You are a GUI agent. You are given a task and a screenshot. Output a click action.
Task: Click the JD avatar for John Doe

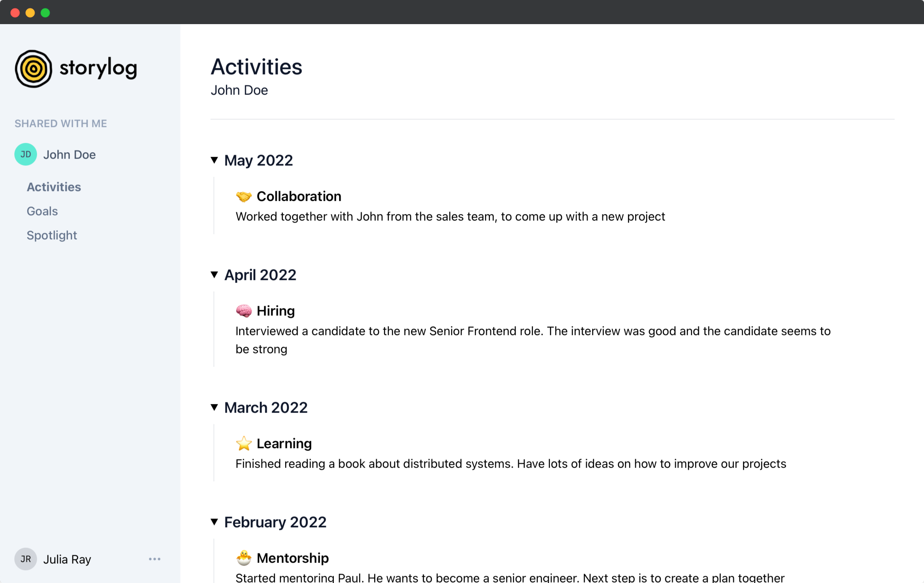coord(26,154)
